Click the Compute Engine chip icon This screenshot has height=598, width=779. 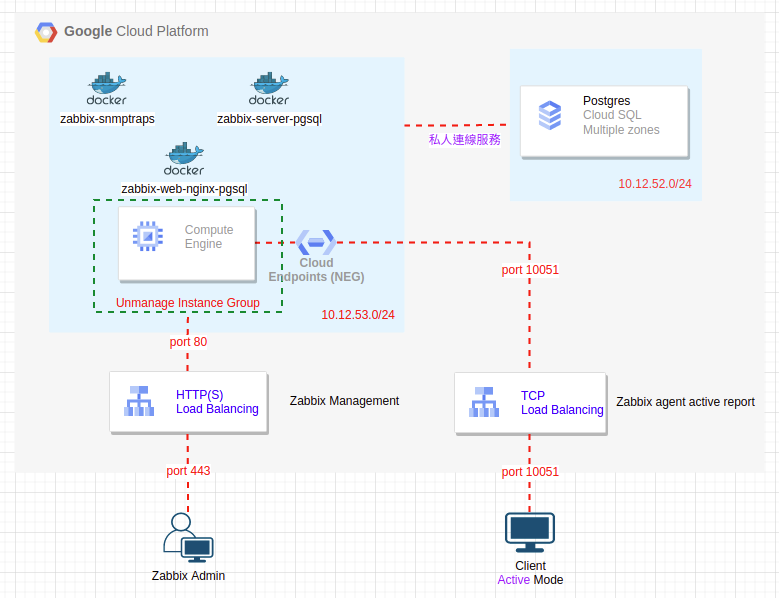[148, 236]
